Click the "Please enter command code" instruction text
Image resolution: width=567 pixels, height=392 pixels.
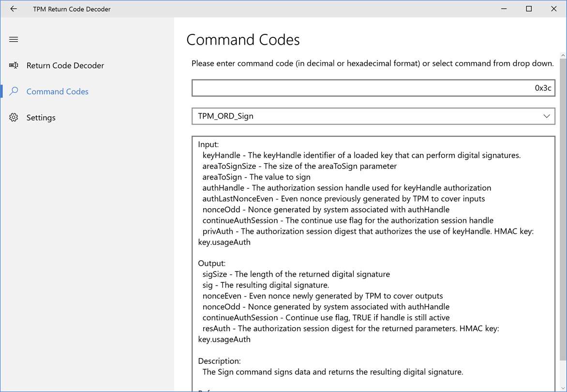373,63
